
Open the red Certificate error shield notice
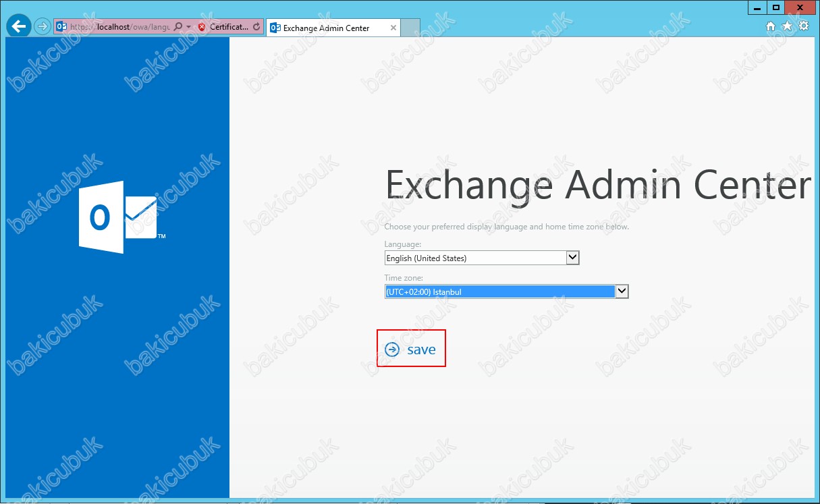[223, 27]
